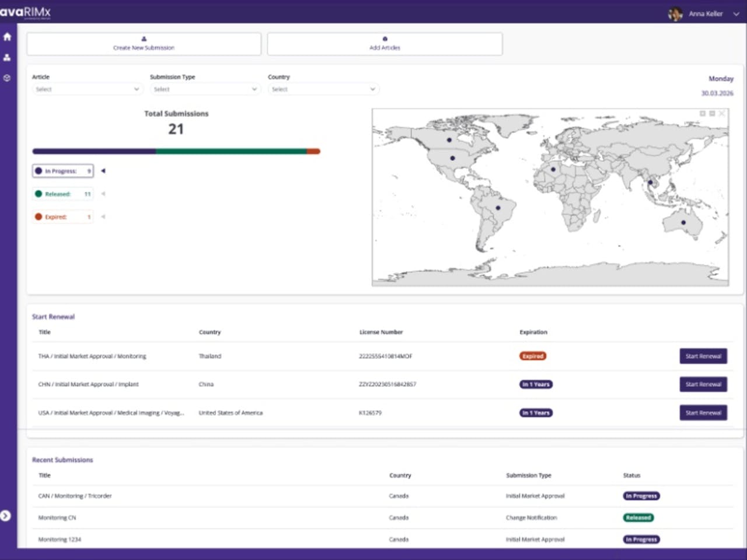Click the green Released bar segment

tap(231, 151)
